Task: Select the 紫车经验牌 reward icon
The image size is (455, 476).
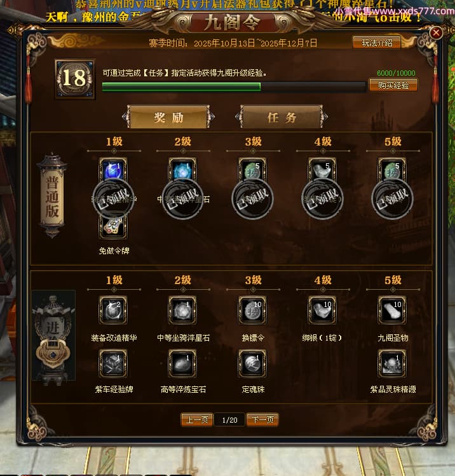Action: pos(113,364)
